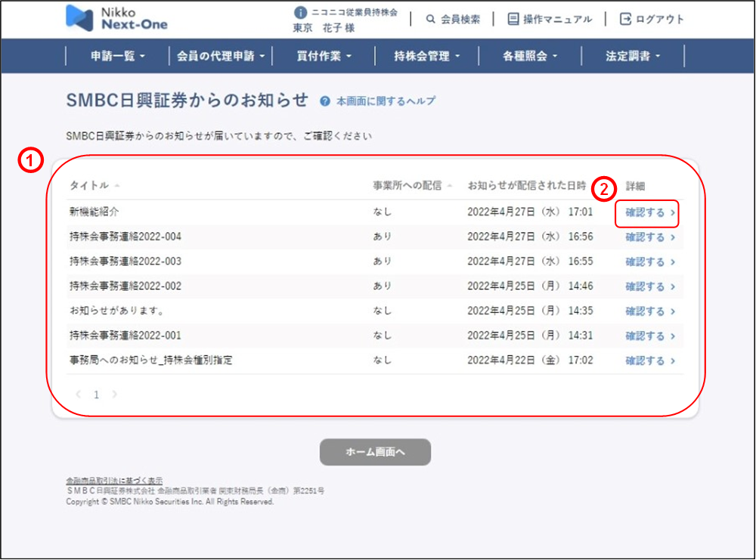Click 確認する for お知らせがあります。
Viewport: 756px width, 560px height.
(x=650, y=311)
